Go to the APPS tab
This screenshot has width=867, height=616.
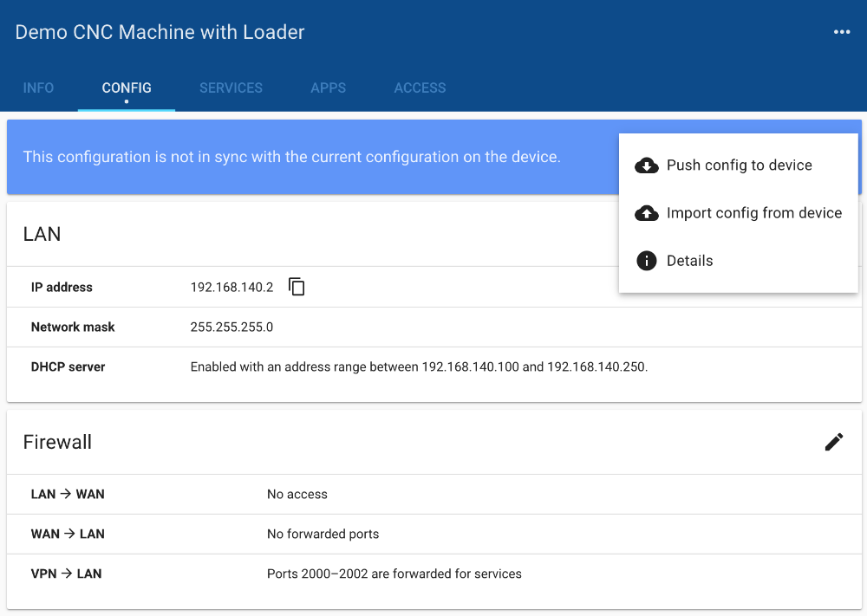point(328,88)
